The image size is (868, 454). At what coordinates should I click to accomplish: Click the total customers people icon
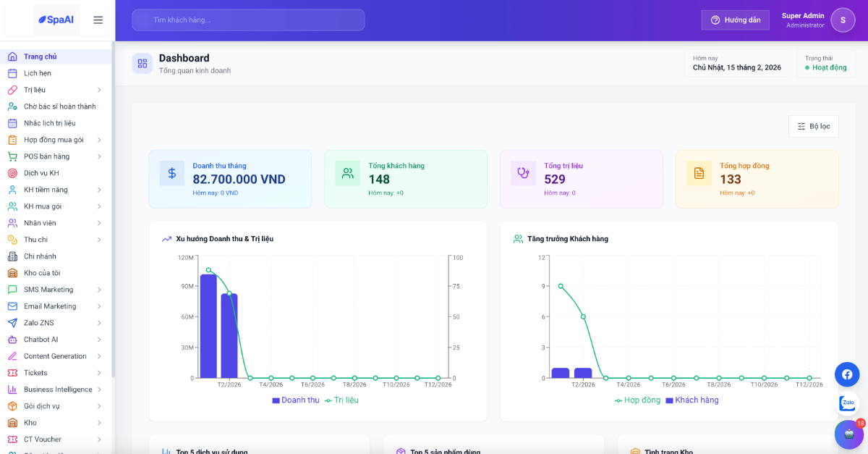click(348, 173)
